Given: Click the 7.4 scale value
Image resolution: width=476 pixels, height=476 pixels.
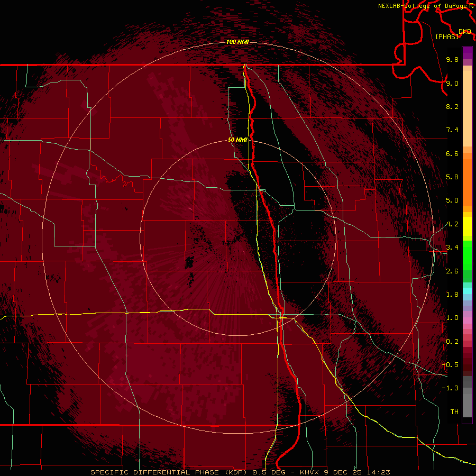Looking at the screenshot, I should (452, 130).
